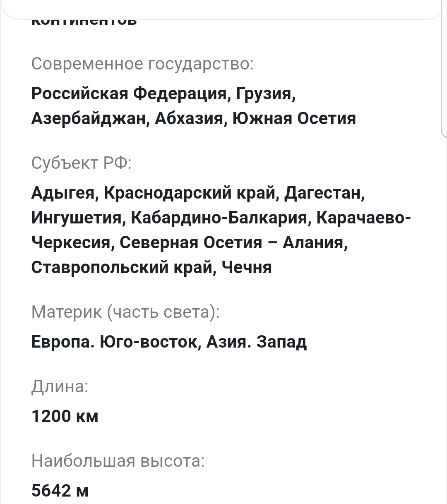
Task: Click the 1200 км length value
Action: (65, 416)
